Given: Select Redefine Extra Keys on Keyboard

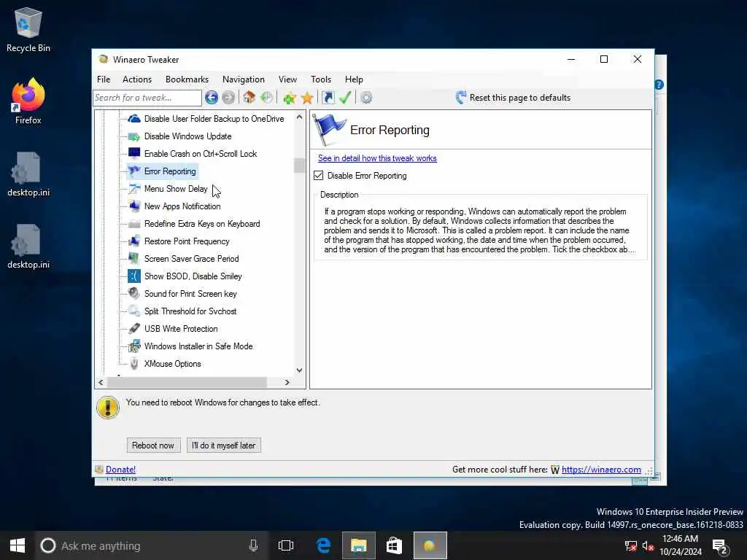Looking at the screenshot, I should point(203,224).
